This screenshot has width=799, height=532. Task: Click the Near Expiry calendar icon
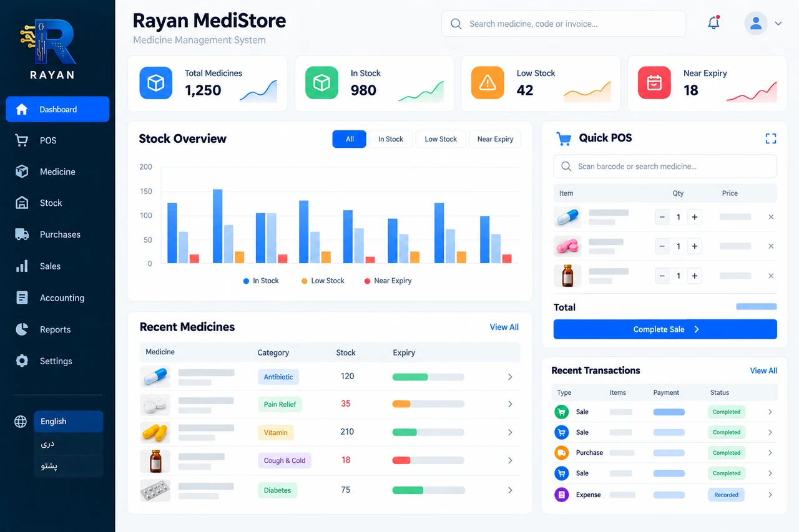(x=654, y=83)
